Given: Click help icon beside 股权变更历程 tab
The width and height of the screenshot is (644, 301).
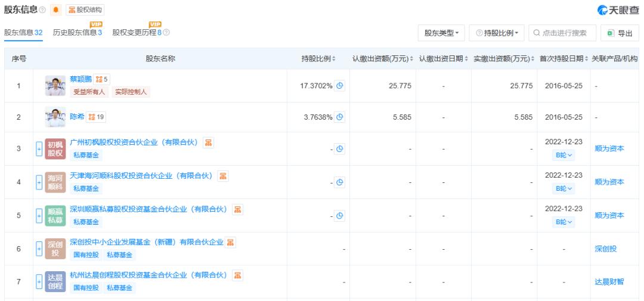Looking at the screenshot, I should coord(166,33).
